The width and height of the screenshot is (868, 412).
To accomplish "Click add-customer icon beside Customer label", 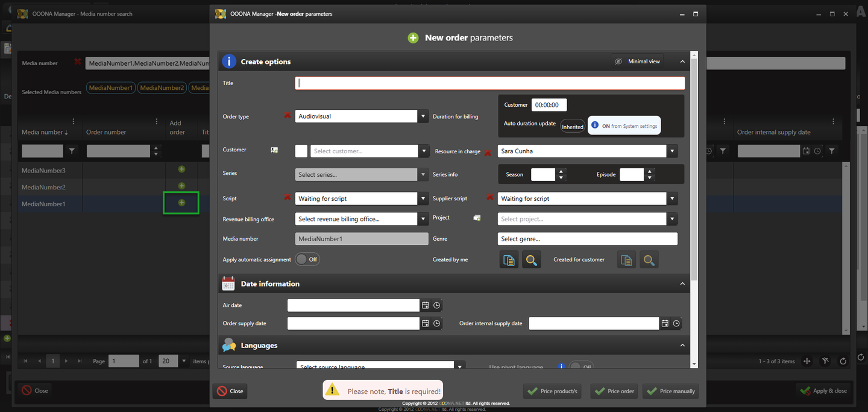I will 274,150.
